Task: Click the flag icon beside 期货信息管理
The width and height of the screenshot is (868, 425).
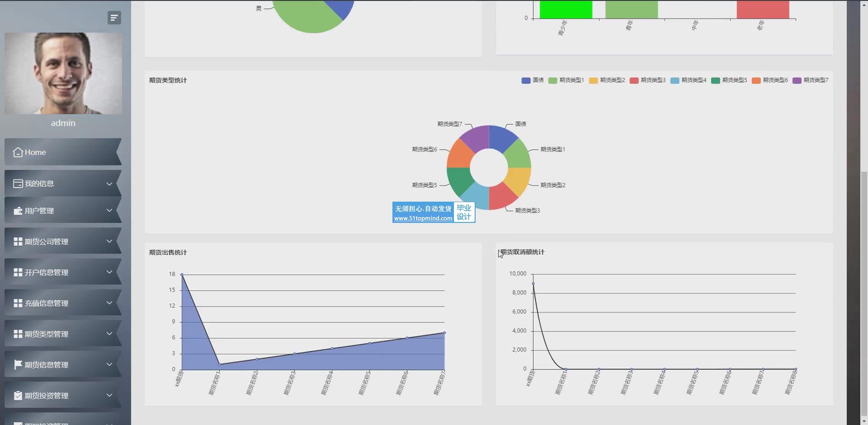Action: pyautogui.click(x=18, y=364)
